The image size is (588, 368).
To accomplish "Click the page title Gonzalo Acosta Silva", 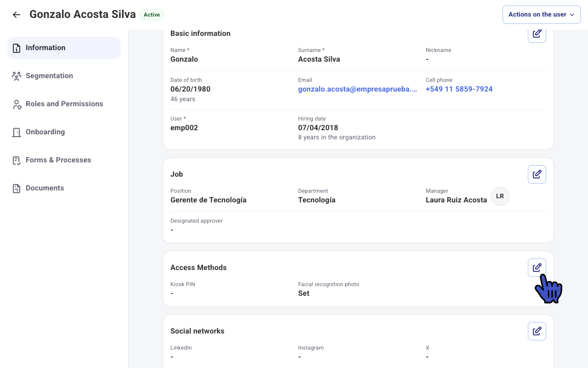I will [83, 14].
